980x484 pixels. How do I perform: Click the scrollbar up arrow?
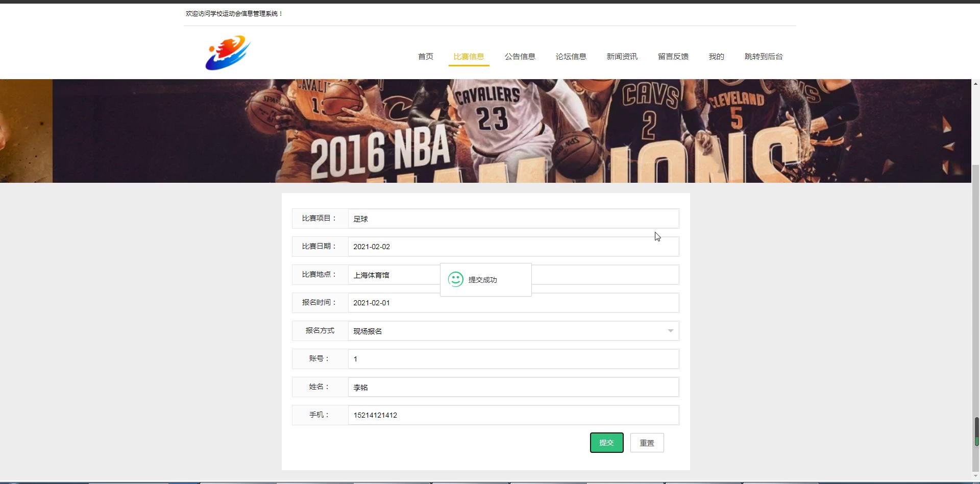click(975, 83)
